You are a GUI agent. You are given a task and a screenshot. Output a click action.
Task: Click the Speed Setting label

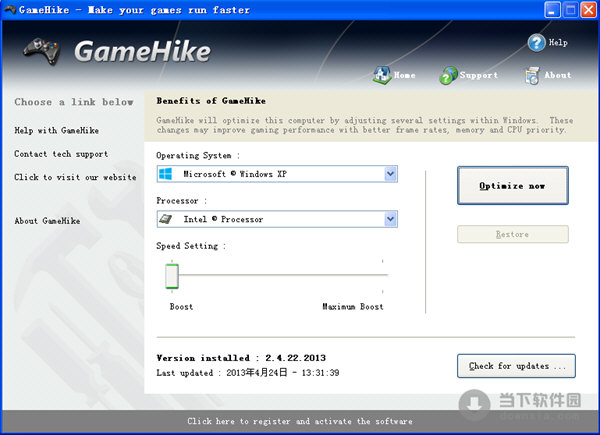[191, 246]
